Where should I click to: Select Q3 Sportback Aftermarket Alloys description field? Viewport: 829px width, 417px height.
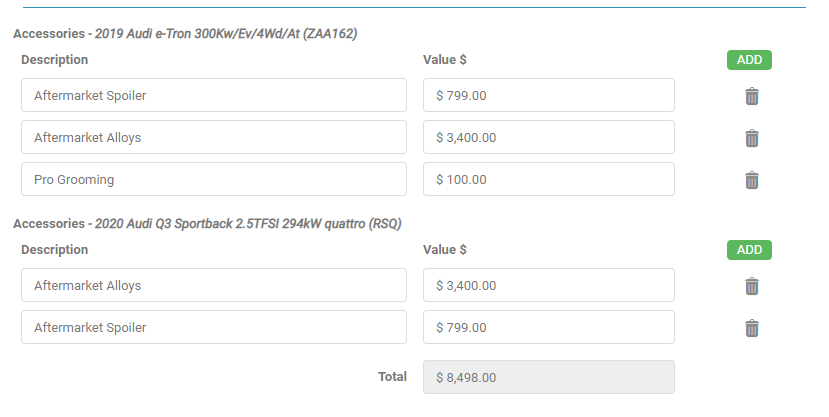pos(213,286)
